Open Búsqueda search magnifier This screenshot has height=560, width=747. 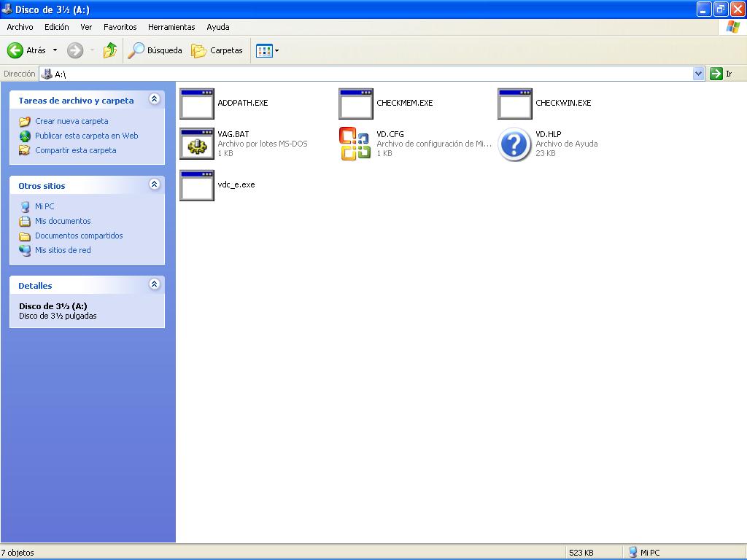pos(136,50)
